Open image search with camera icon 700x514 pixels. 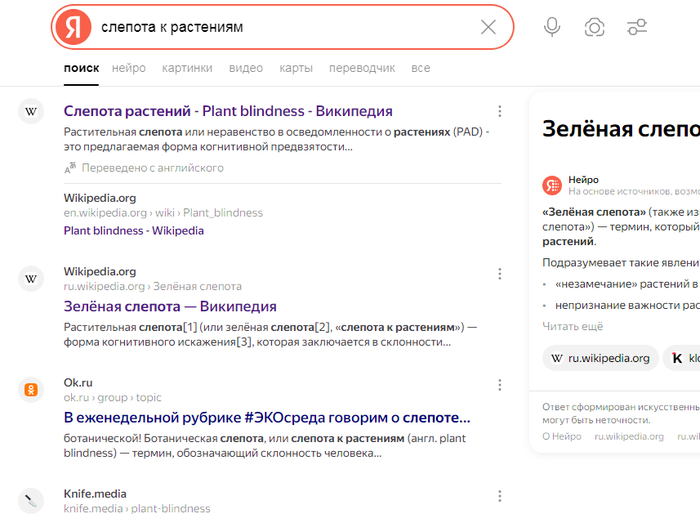point(595,27)
